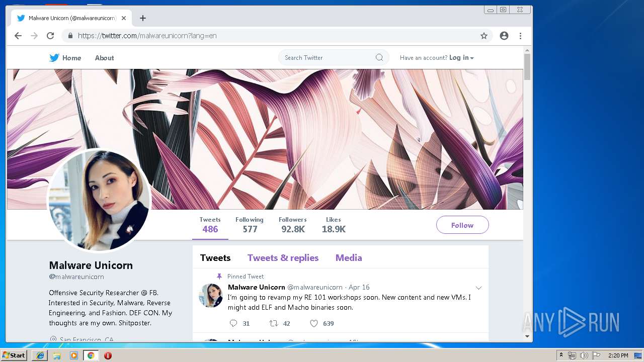Switch to Tweets & replies tab

click(283, 258)
